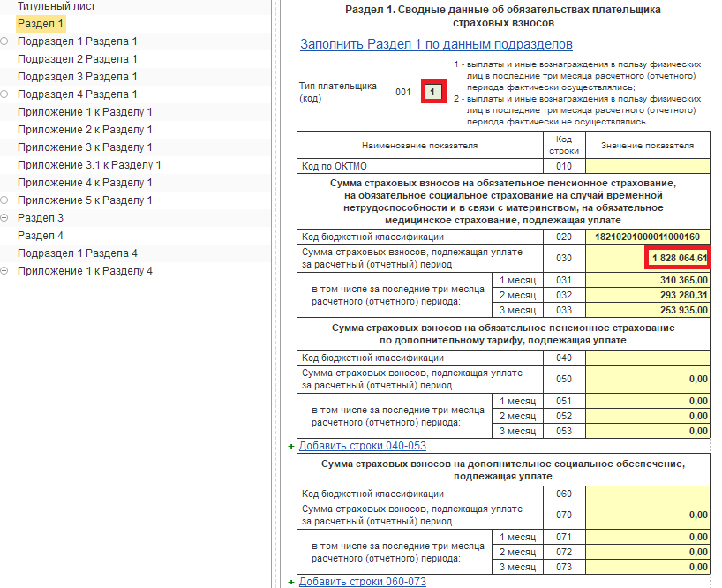
Task: Click Добавить строки 040-053 link
Action: (363, 446)
